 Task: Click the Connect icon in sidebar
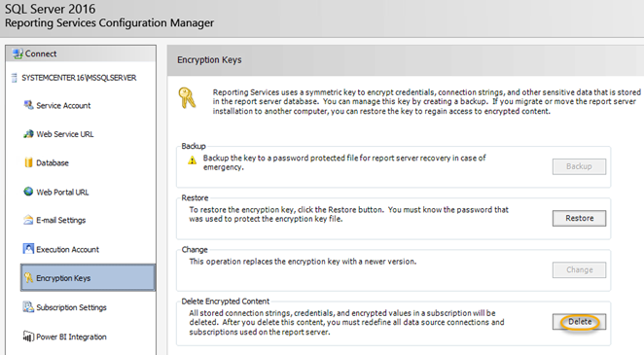pos(18,53)
